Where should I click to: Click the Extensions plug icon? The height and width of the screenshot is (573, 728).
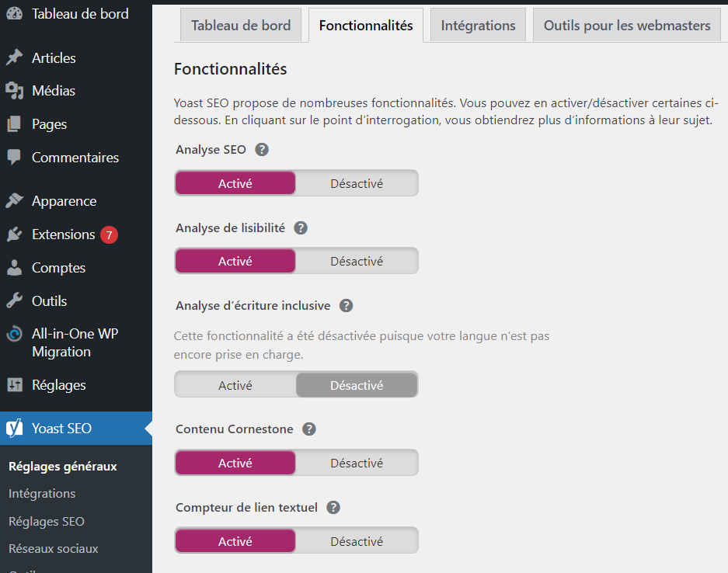pyautogui.click(x=14, y=234)
